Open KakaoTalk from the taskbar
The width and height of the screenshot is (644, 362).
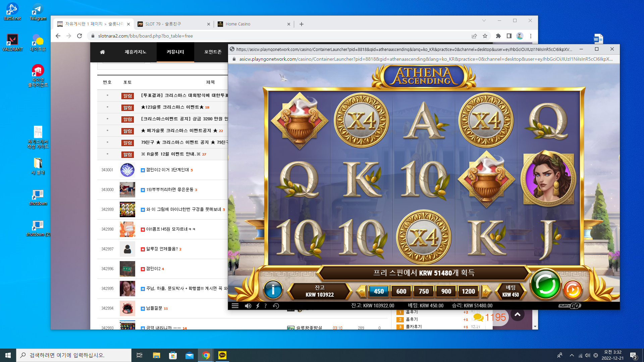pos(222,355)
